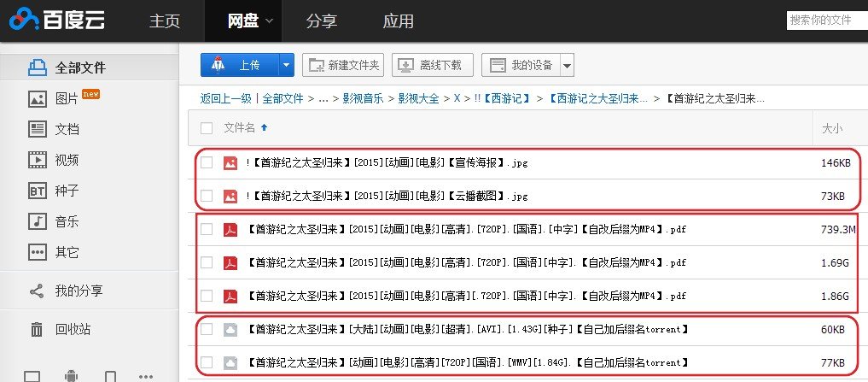Open the 音乐 music note icon
This screenshot has height=382, width=868.
(x=38, y=222)
